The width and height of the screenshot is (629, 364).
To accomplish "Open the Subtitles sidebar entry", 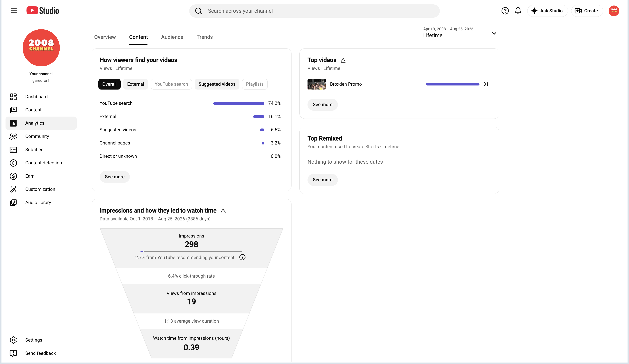I will point(41,149).
